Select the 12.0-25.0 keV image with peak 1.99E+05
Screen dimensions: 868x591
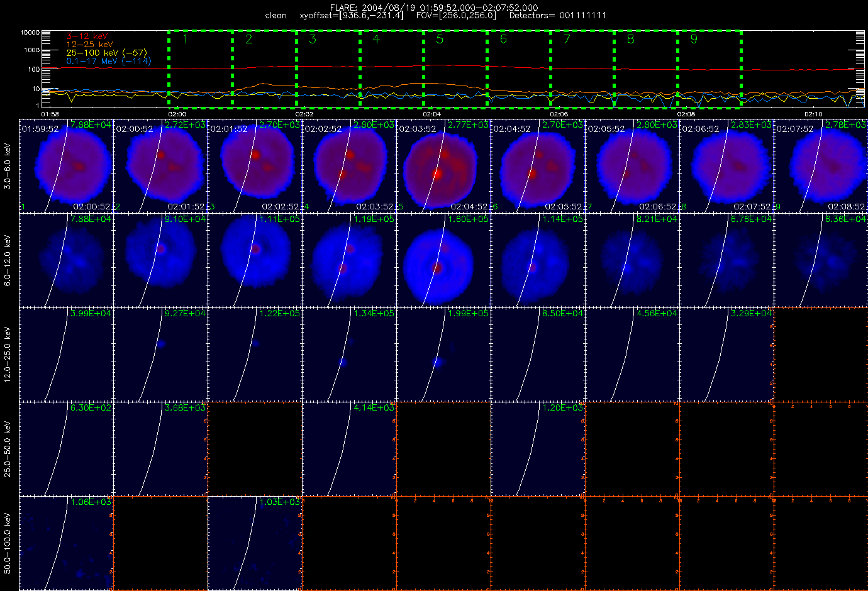point(443,354)
